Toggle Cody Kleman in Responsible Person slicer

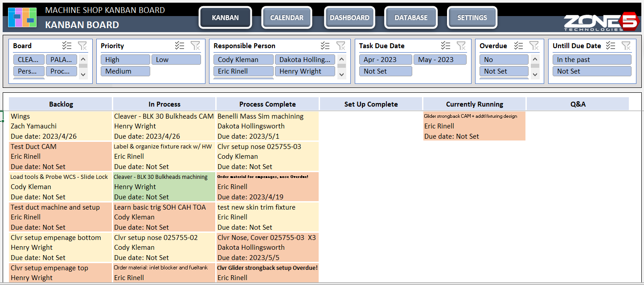243,59
